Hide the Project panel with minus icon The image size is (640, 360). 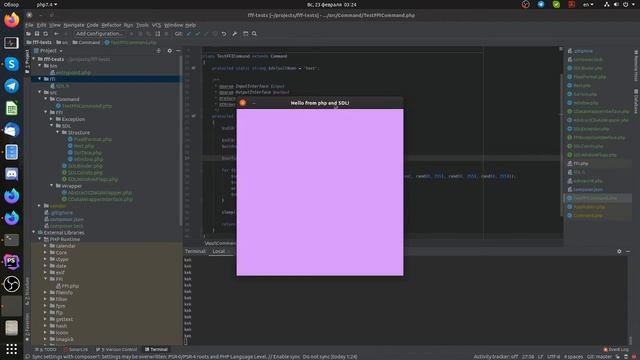[178, 51]
